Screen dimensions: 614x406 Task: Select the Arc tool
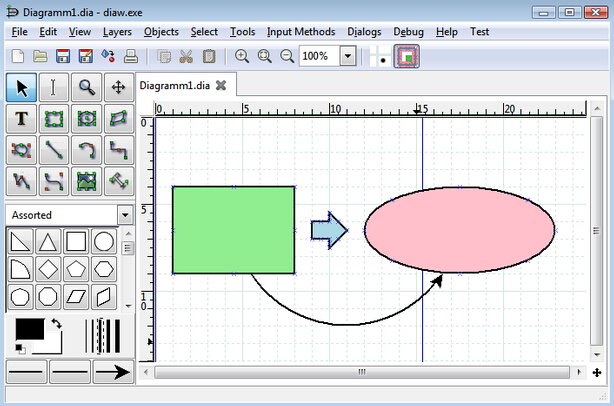coord(87,150)
